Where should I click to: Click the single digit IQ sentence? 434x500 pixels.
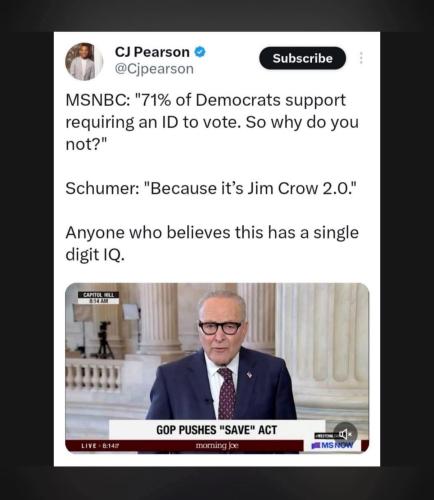212,243
